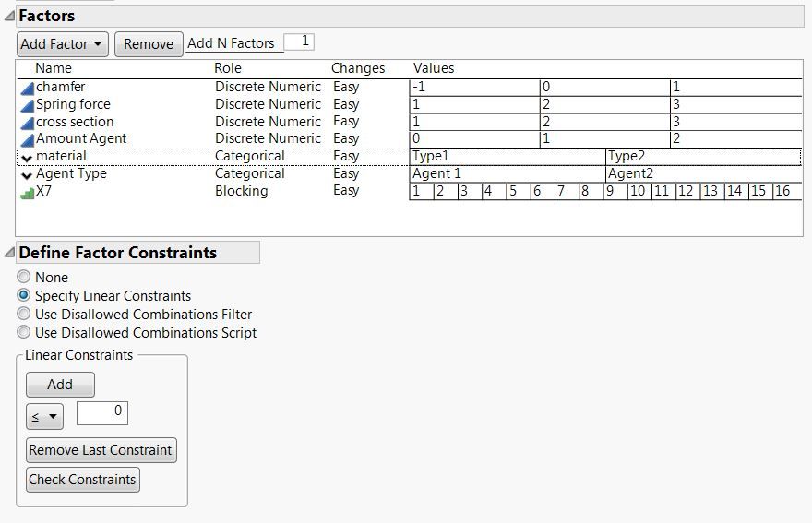Screen dimensions: 812x523
Task: Click the material categorical factor icon
Action: [x=27, y=157]
